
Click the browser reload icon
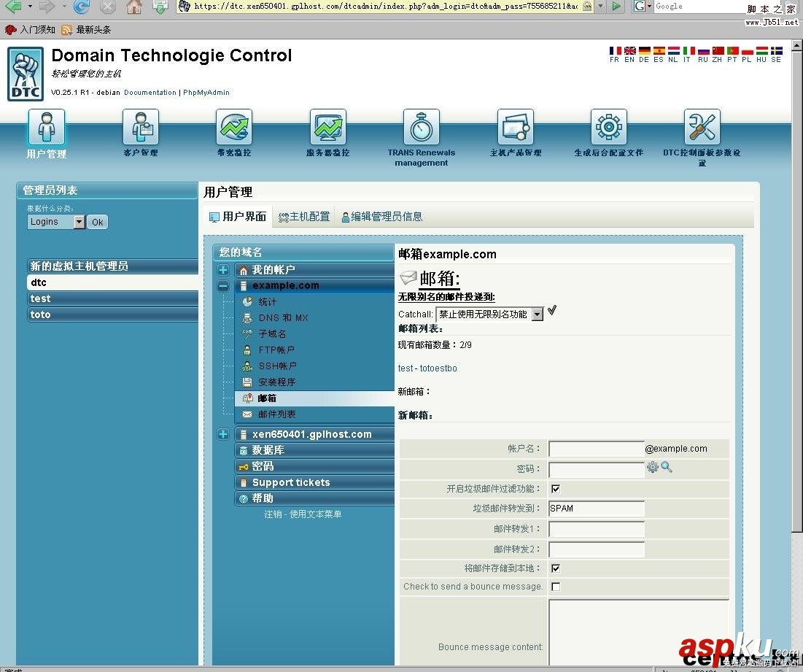pyautogui.click(x=82, y=6)
